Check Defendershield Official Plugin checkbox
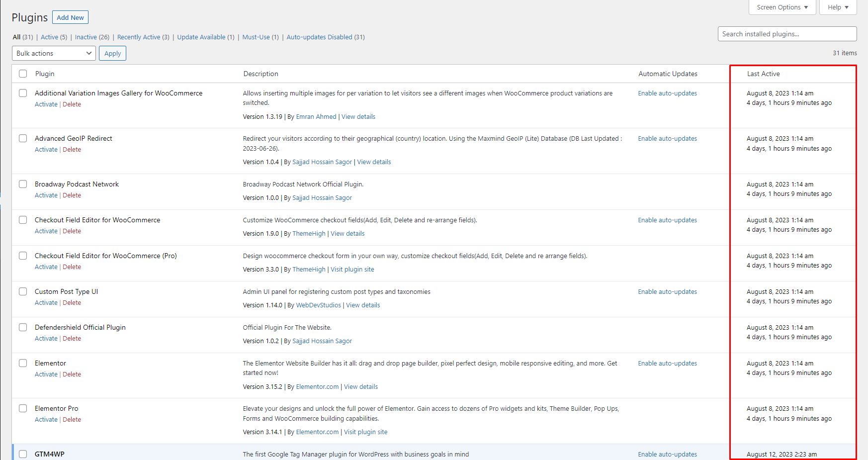 [23, 327]
